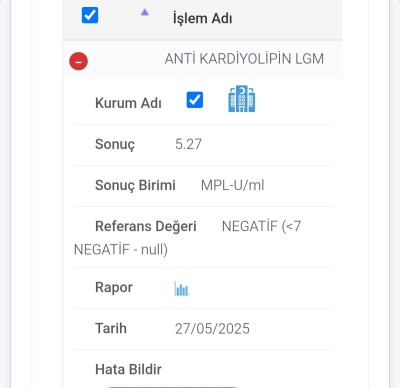
Task: Click the İşlem Adı column header
Action: (202, 18)
